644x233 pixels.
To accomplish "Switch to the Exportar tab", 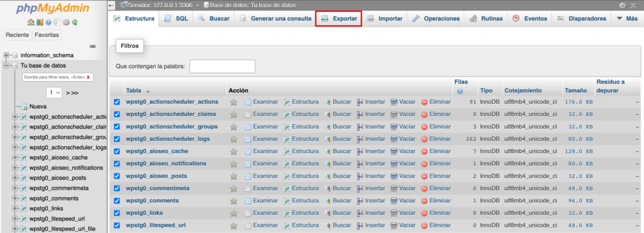I will coord(338,19).
